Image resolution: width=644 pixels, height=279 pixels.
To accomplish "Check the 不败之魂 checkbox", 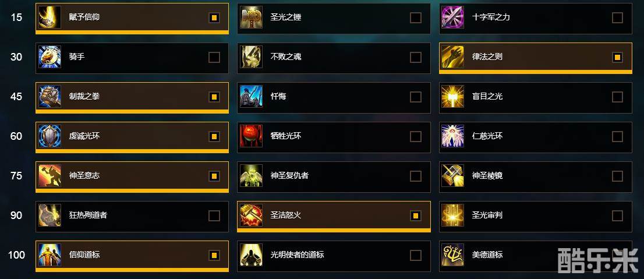I will point(416,57).
